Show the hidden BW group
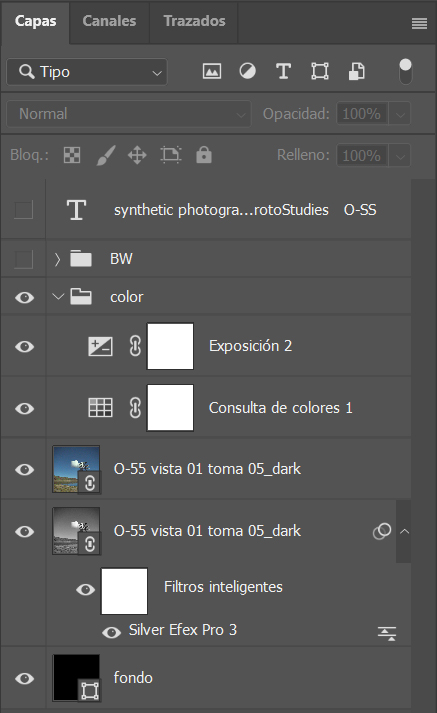This screenshot has width=437, height=713. 24,259
